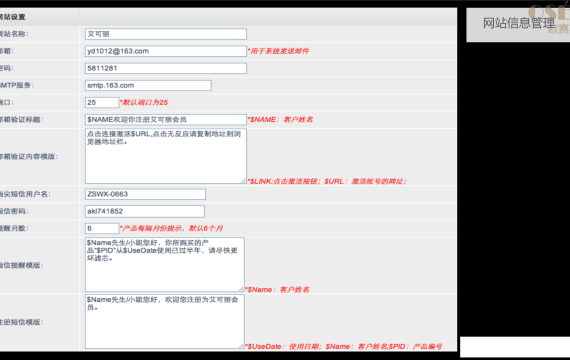Click the SMTP server field smtp.163.com
The height and width of the screenshot is (360, 570).
click(148, 85)
